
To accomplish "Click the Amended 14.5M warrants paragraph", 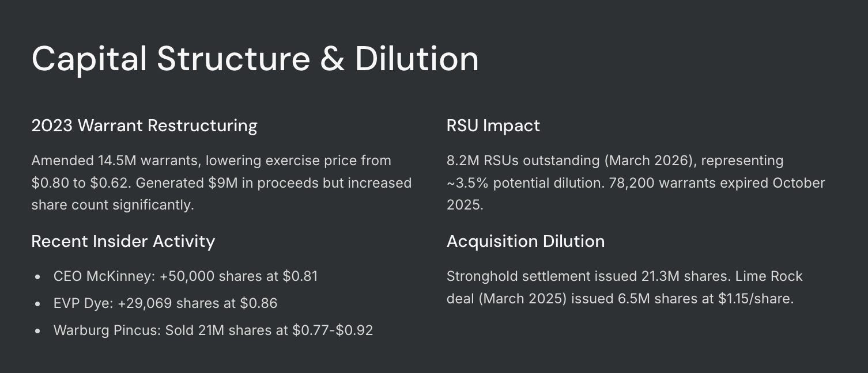I will 221,182.
